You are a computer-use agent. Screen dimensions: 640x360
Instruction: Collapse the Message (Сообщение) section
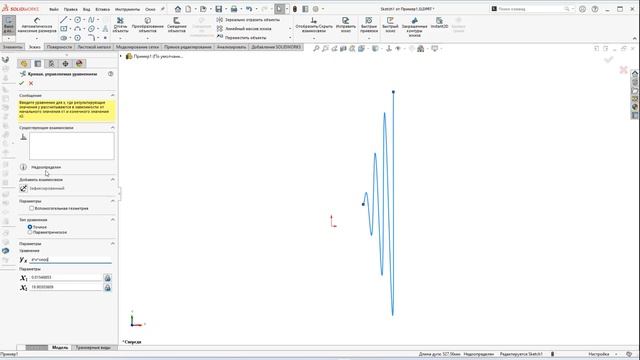[x=112, y=95]
